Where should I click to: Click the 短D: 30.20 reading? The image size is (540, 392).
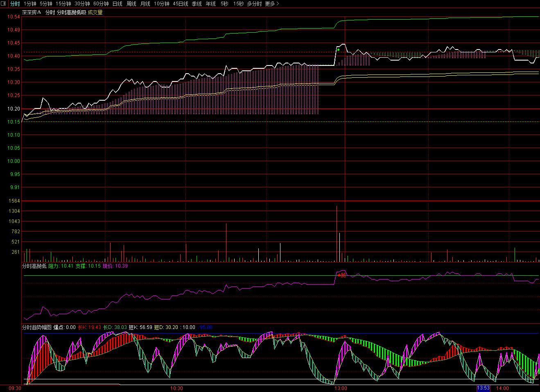pos(166,327)
